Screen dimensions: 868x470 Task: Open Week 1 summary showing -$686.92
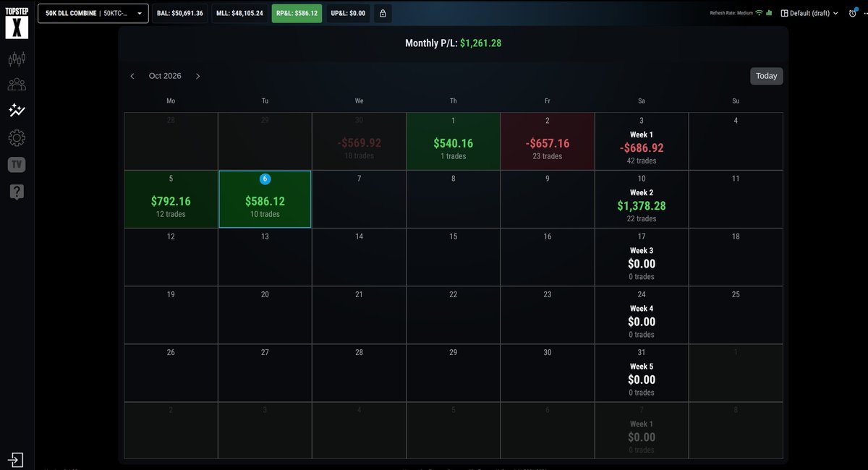[x=642, y=142]
